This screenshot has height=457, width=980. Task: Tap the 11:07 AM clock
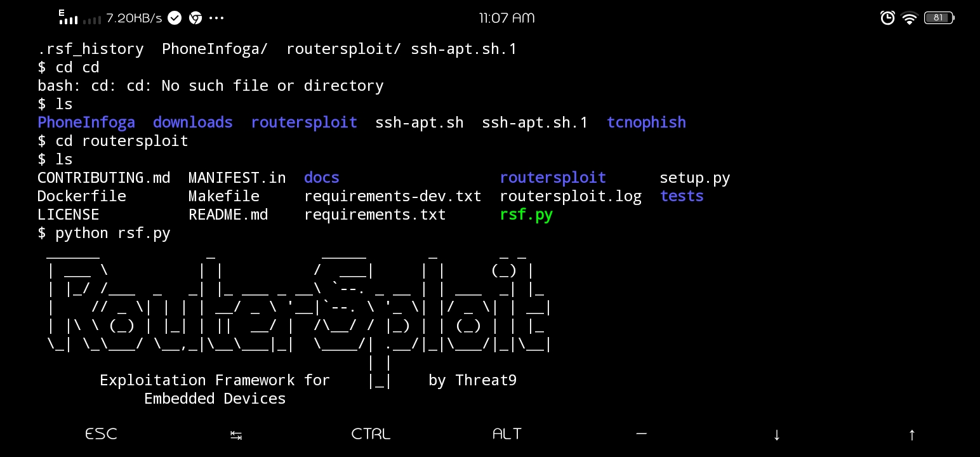pyautogui.click(x=507, y=18)
